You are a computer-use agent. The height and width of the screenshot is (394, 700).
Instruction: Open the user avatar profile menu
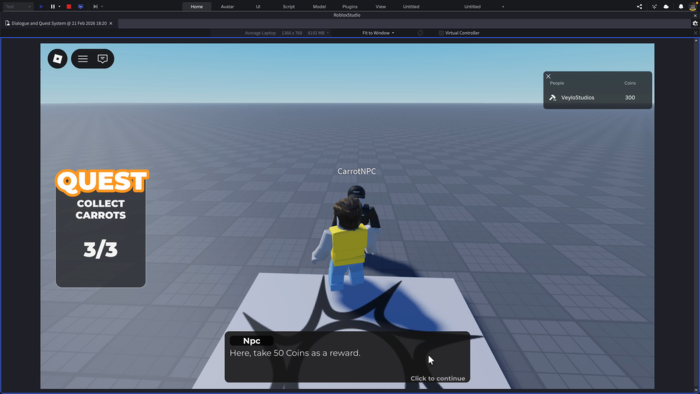693,6
